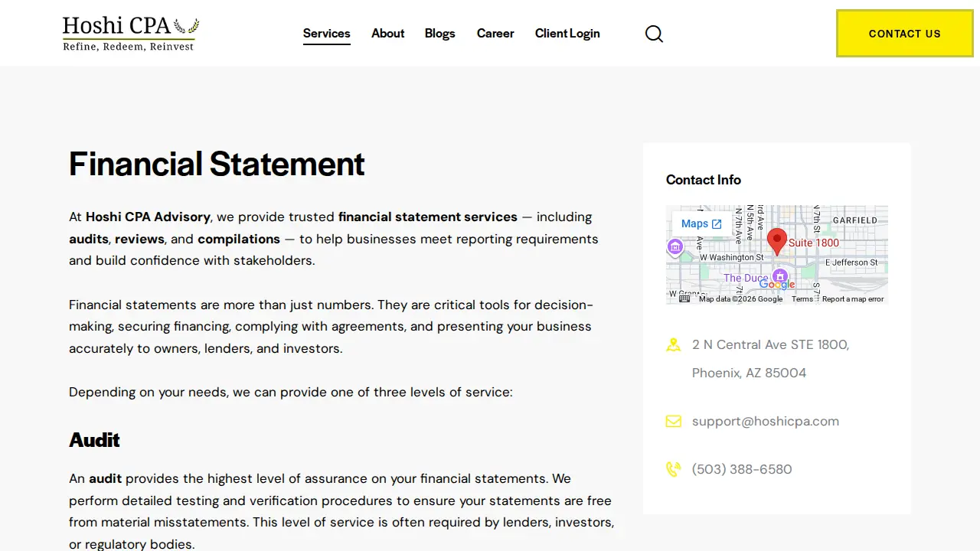This screenshot has height=551, width=980.
Task: Go to the About page
Action: (387, 34)
